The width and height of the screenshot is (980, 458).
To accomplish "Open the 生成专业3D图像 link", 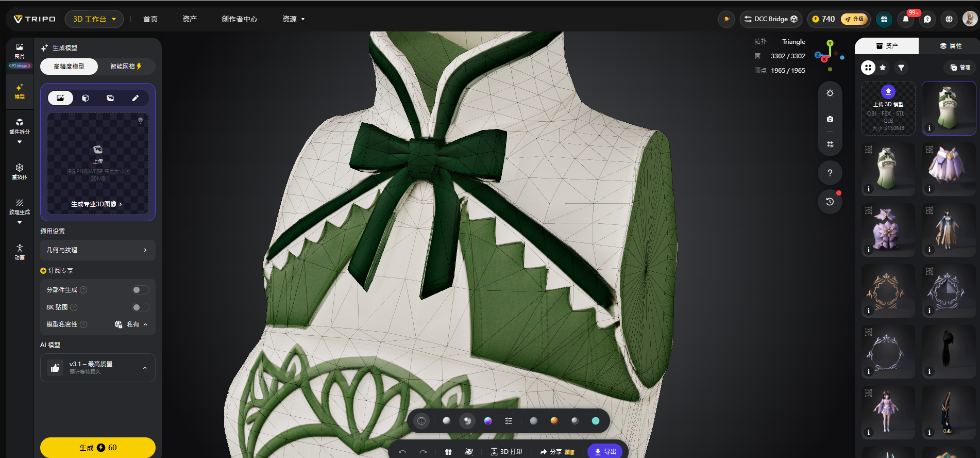I will coord(96,204).
